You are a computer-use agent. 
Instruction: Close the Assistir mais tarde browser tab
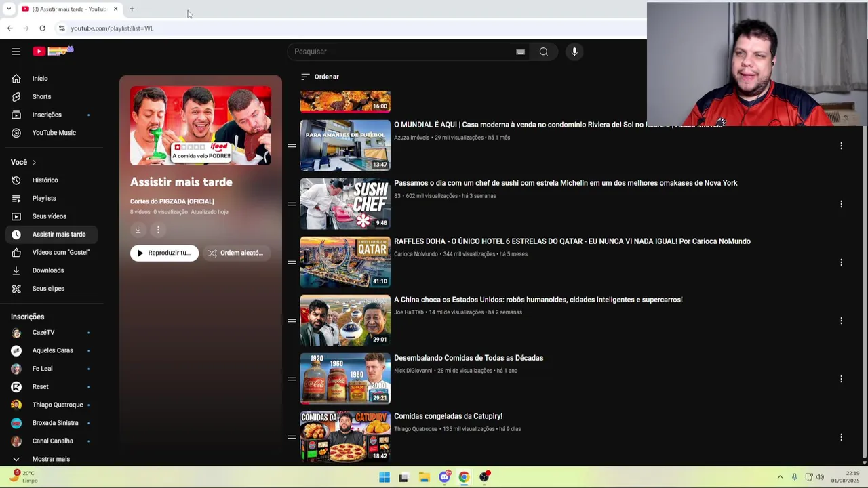[x=115, y=9]
